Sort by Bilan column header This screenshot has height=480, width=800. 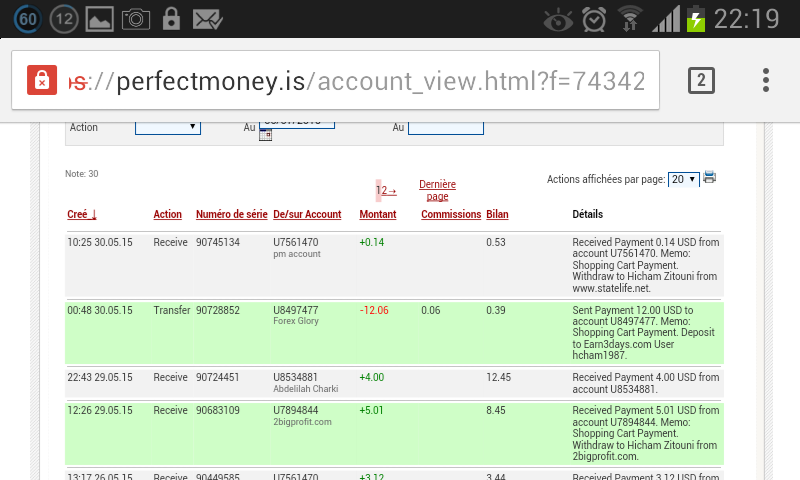497,214
